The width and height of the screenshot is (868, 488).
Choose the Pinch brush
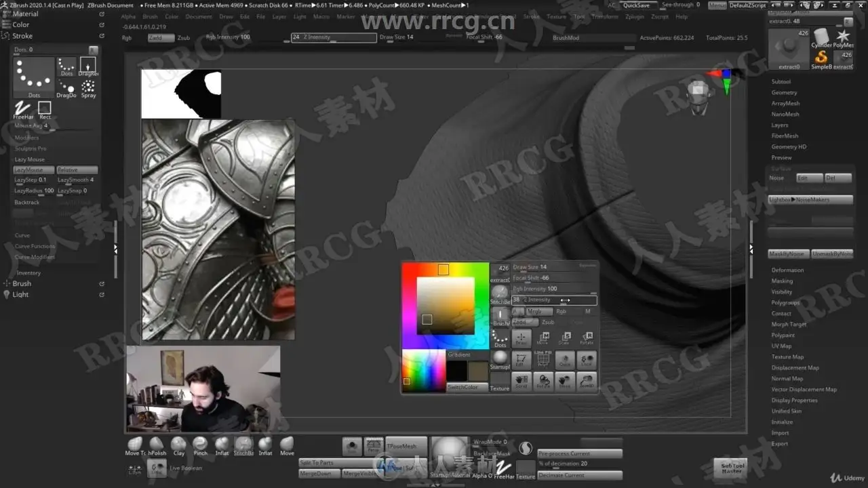point(200,446)
